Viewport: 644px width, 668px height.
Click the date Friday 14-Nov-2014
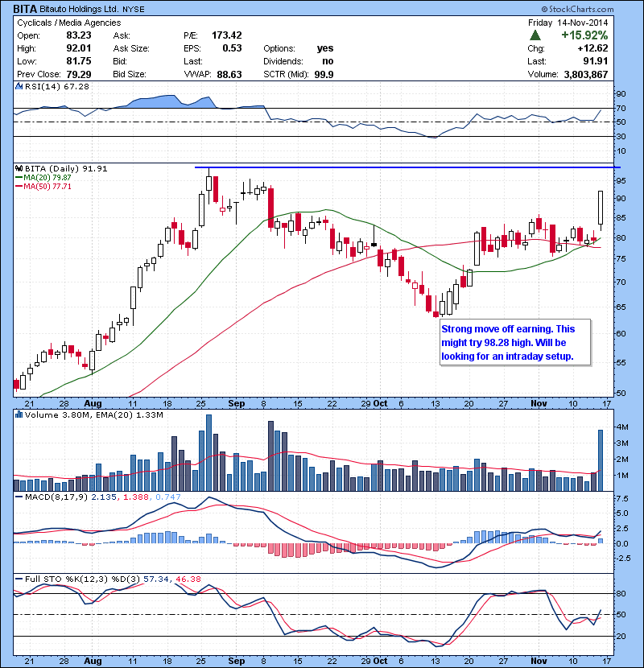[x=568, y=23]
